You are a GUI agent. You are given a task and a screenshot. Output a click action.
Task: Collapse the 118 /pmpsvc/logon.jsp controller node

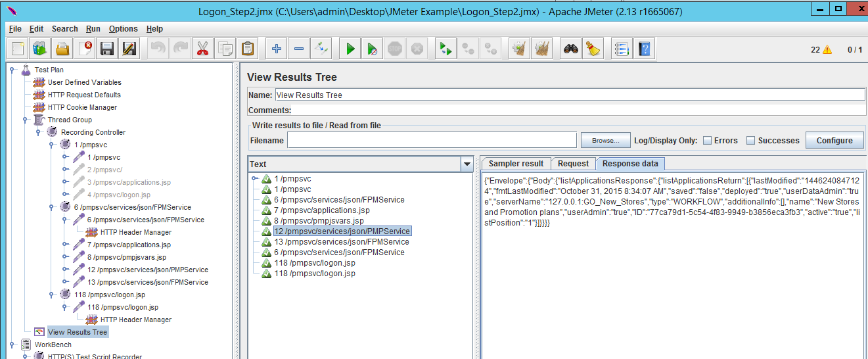coord(52,295)
